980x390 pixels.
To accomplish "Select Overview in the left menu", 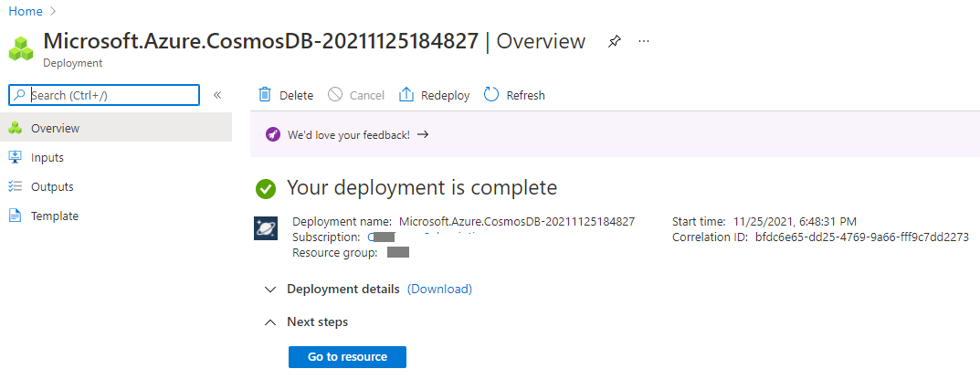I will (116, 128).
